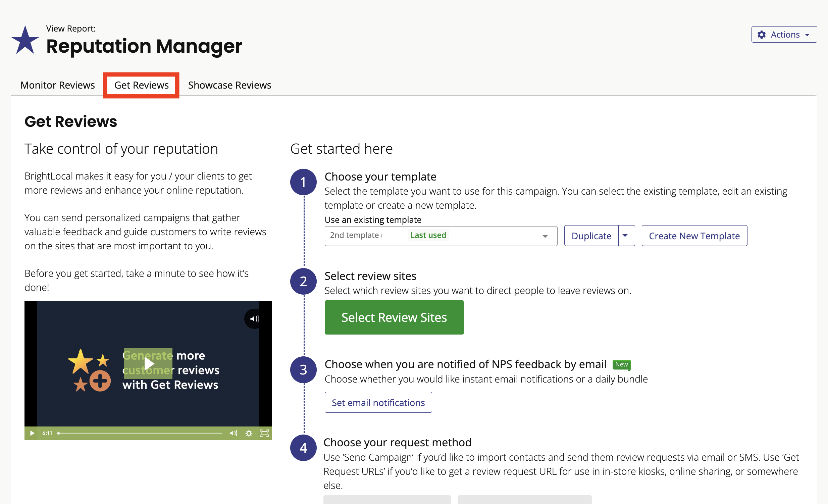Click the video progress bar
The width and height of the screenshot is (828, 504).
tap(140, 433)
